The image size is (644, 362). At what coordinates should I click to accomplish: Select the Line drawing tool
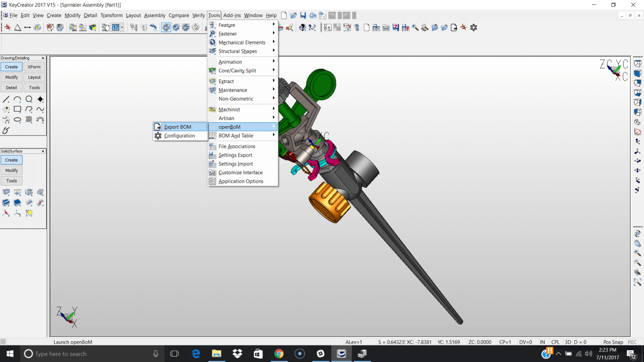[x=6, y=99]
